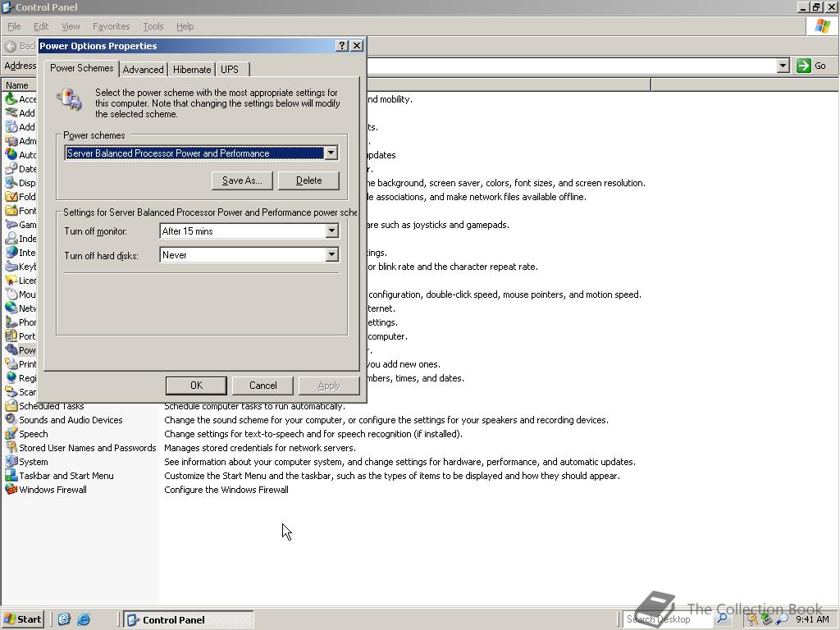Select the Regional and Language Options icon

click(11, 377)
